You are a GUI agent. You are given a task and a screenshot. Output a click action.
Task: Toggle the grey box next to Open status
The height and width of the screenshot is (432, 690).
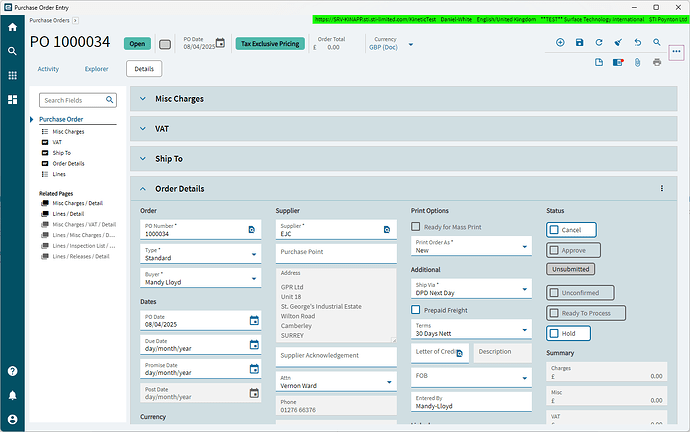(x=165, y=44)
